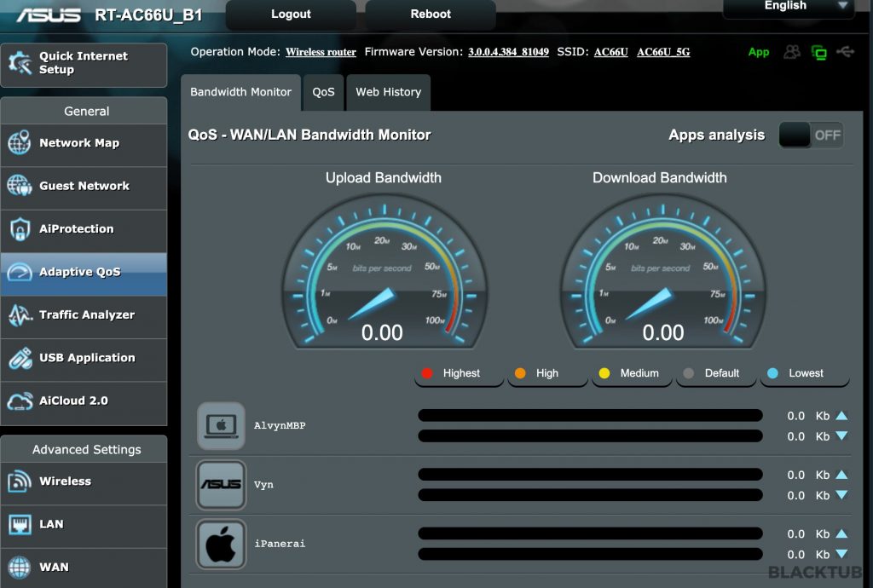This screenshot has height=588, width=873.
Task: Open Network Map globe icon
Action: click(20, 142)
